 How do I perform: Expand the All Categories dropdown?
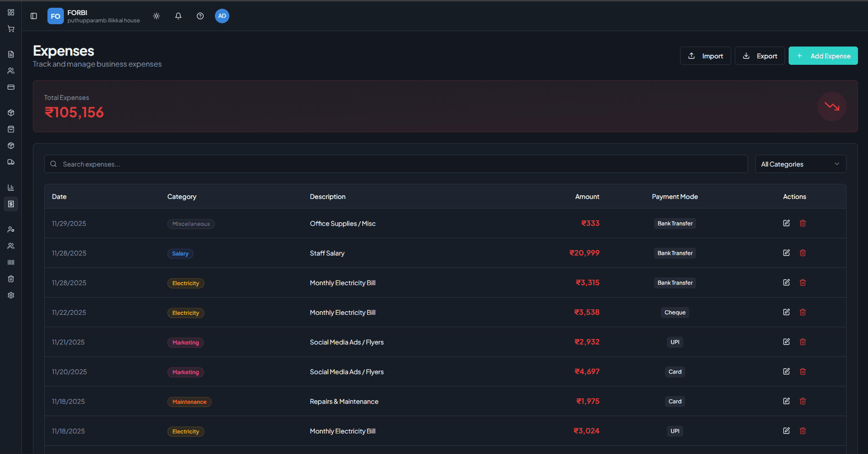click(x=800, y=164)
